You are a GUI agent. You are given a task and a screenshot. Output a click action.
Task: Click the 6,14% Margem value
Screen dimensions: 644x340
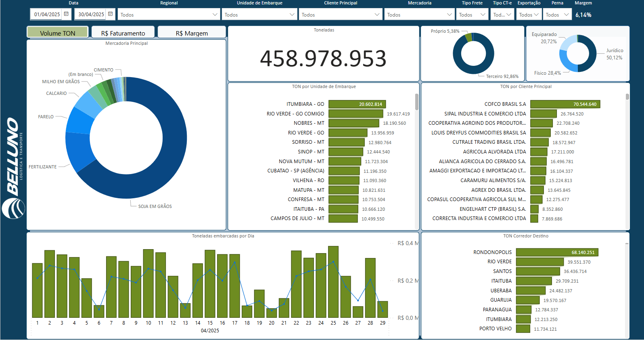(583, 15)
